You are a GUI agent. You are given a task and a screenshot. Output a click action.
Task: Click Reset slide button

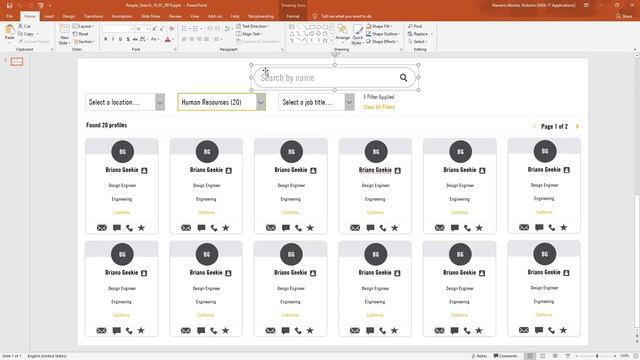click(x=80, y=34)
